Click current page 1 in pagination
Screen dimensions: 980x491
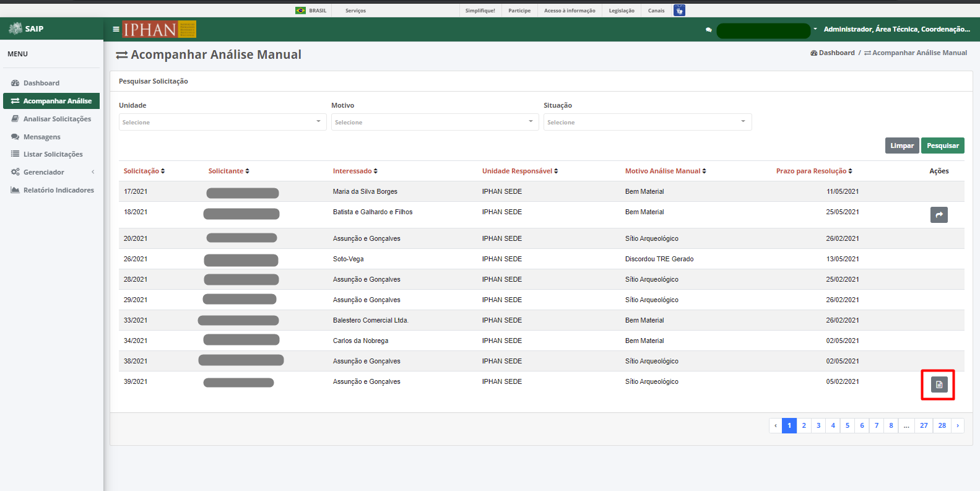(789, 425)
